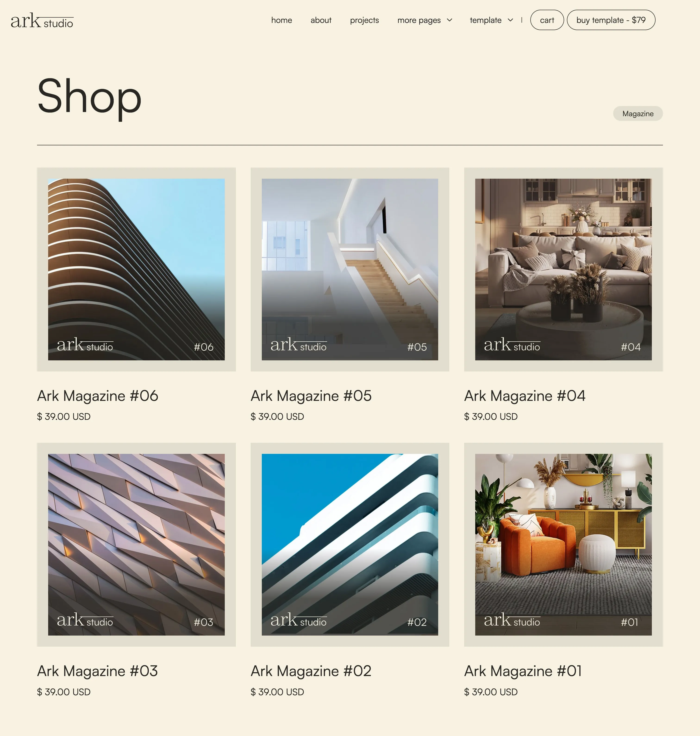Filter by the Magazine tag
700x736 pixels.
[638, 113]
